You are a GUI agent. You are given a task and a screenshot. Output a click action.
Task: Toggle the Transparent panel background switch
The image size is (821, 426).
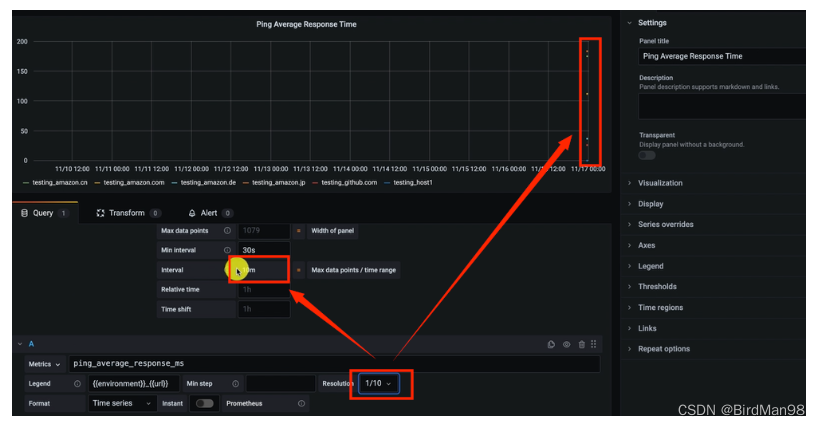[x=647, y=155]
